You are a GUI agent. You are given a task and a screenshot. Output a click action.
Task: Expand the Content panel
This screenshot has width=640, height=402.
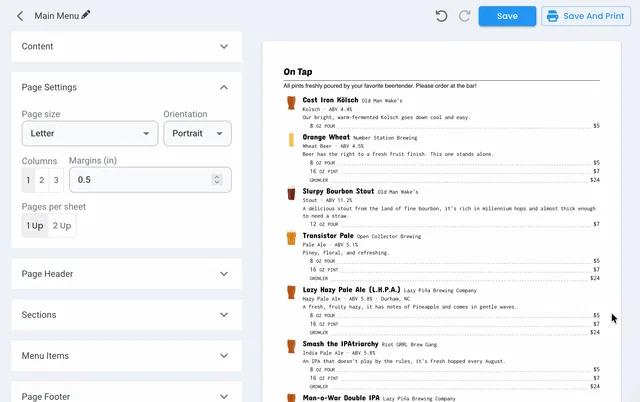click(x=127, y=47)
